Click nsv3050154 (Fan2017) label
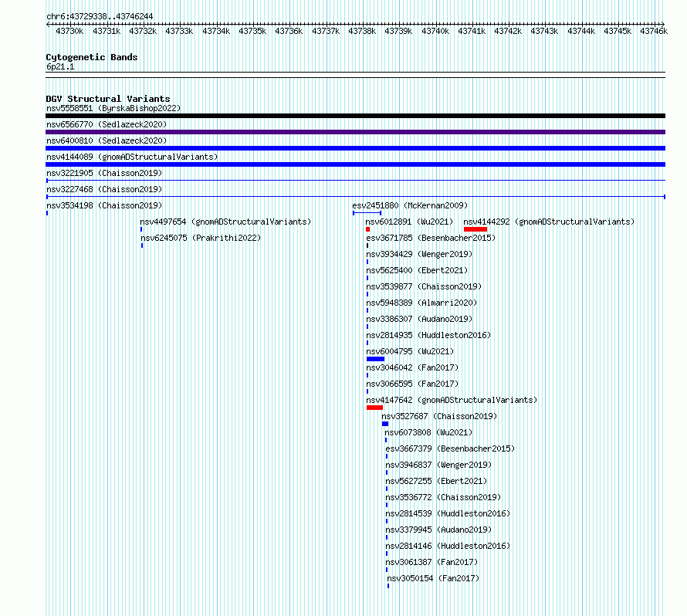Image resolution: width=687 pixels, height=616 pixels. click(433, 578)
